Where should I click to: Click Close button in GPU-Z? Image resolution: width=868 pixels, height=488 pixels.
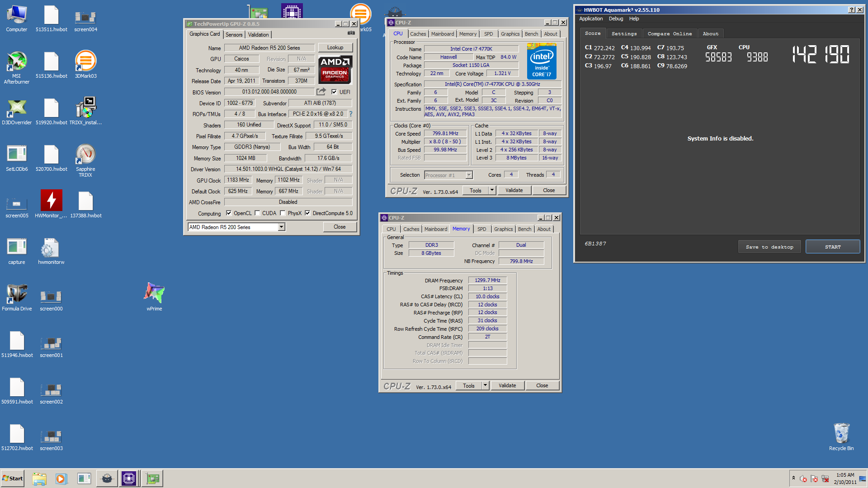click(x=340, y=227)
